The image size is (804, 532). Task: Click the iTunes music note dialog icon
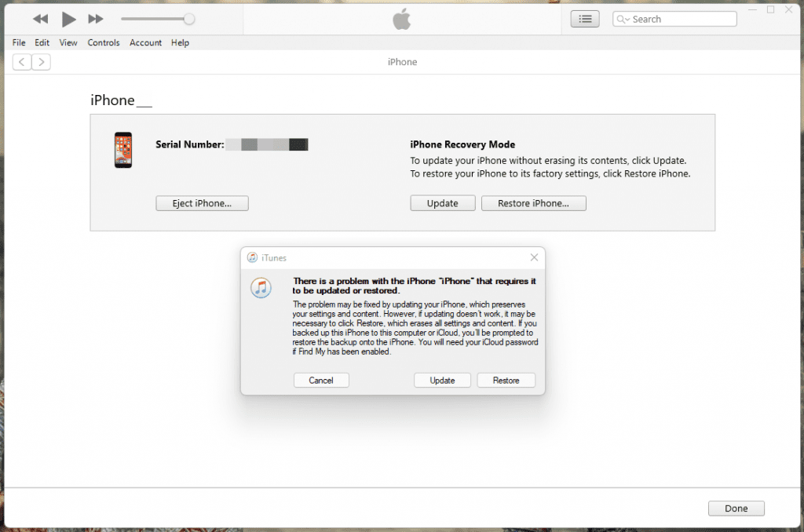pyautogui.click(x=261, y=288)
